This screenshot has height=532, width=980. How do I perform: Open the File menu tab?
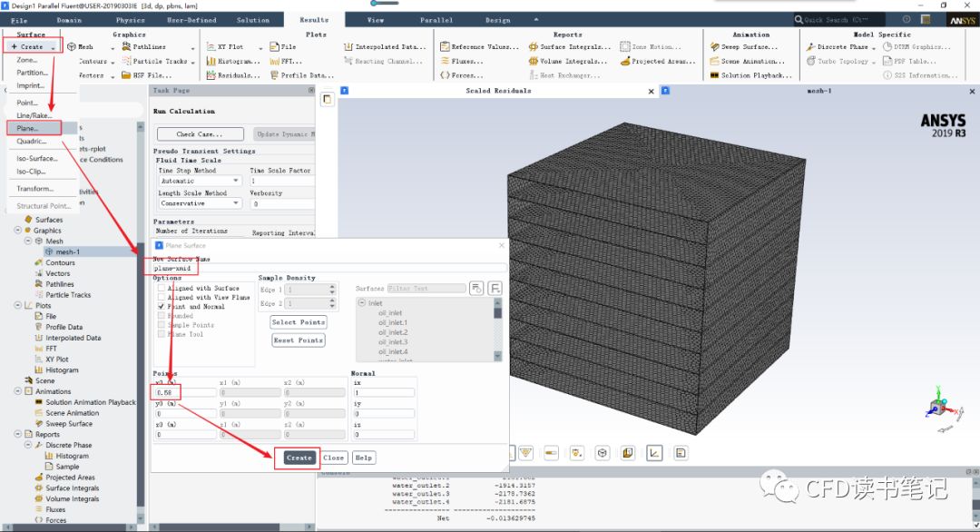click(x=19, y=21)
